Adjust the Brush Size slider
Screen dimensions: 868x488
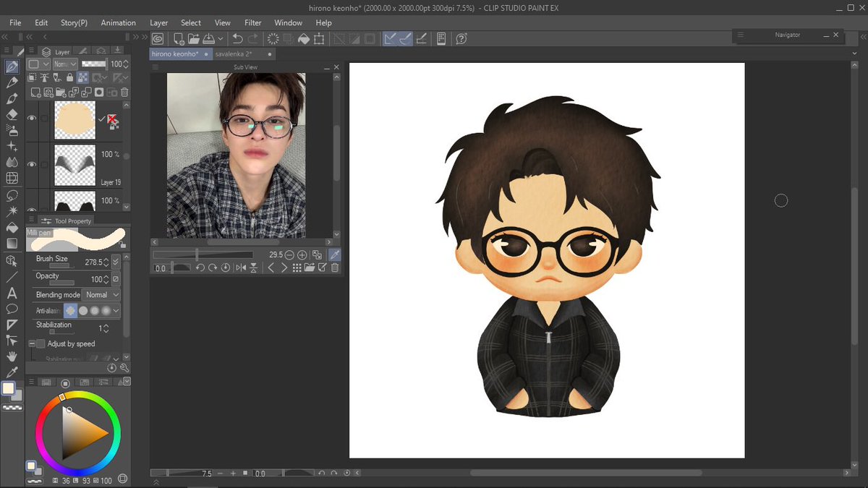point(61,267)
